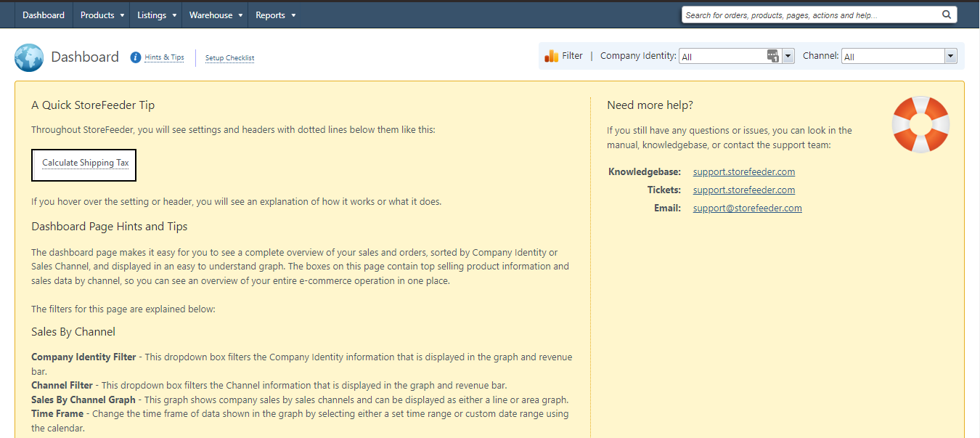This screenshot has height=438, width=980.
Task: Click the blue info icon beside Hints & Tips
Action: (136, 57)
